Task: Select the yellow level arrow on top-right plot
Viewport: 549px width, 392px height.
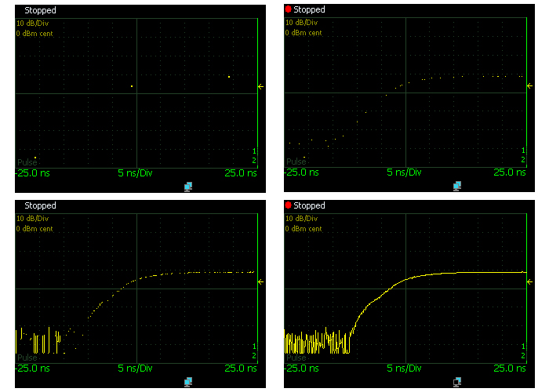Action: 529,86
